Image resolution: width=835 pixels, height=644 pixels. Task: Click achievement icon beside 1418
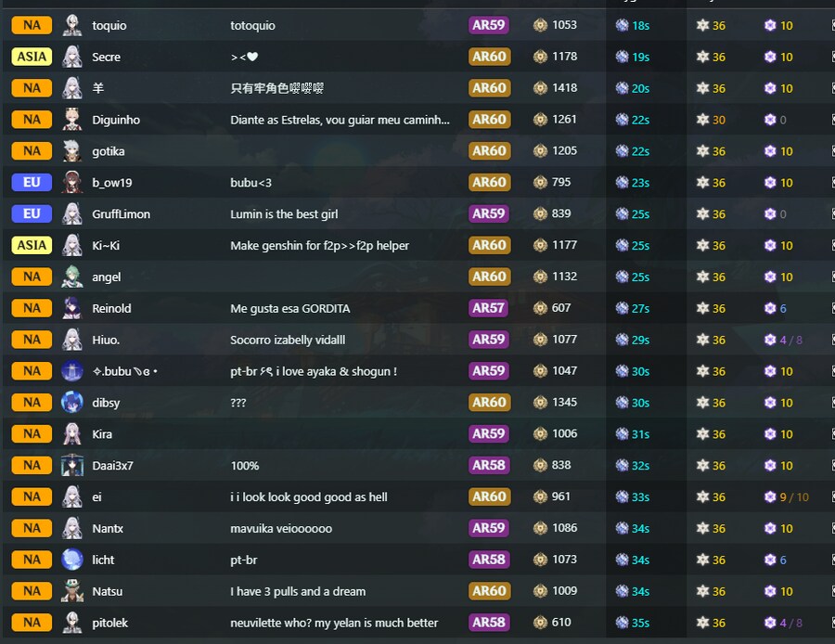point(540,88)
